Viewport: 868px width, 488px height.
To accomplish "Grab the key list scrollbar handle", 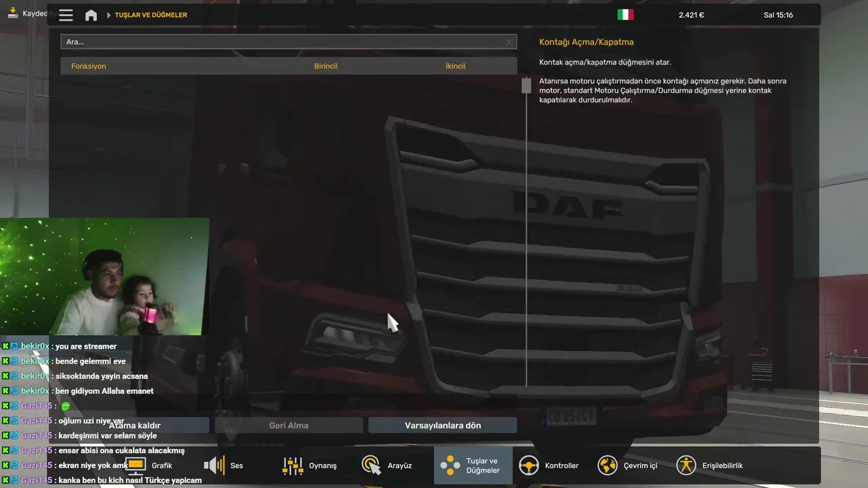I will pos(526,85).
